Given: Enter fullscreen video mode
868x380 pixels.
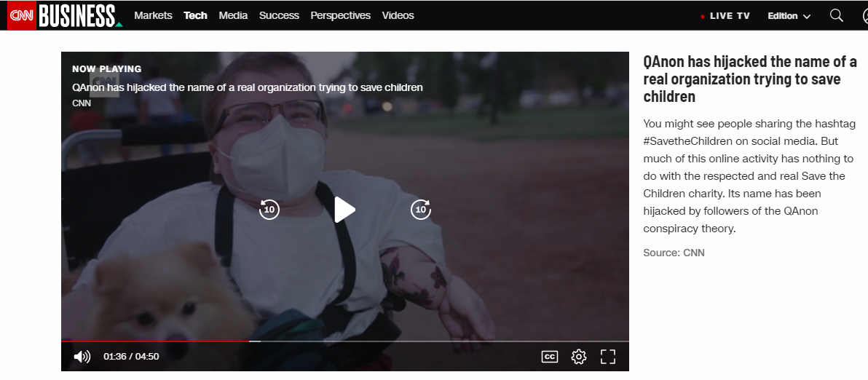Looking at the screenshot, I should [608, 357].
